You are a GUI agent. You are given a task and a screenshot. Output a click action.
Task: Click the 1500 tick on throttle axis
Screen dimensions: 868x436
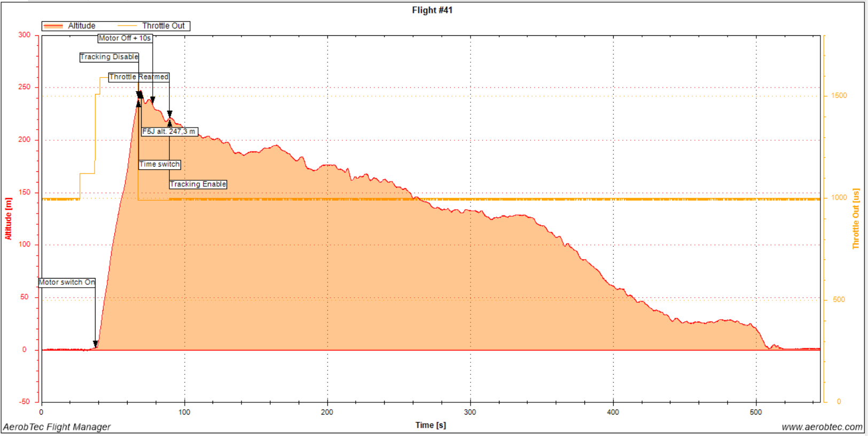coord(839,96)
